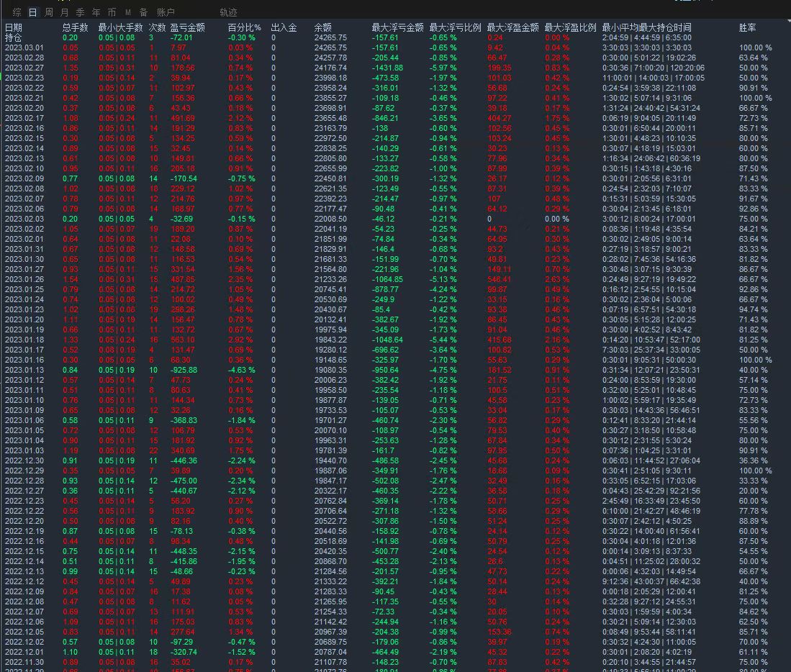Click the 2023.01.26 date cell
Image resolution: width=791 pixels, height=672 pixels.
(24, 279)
